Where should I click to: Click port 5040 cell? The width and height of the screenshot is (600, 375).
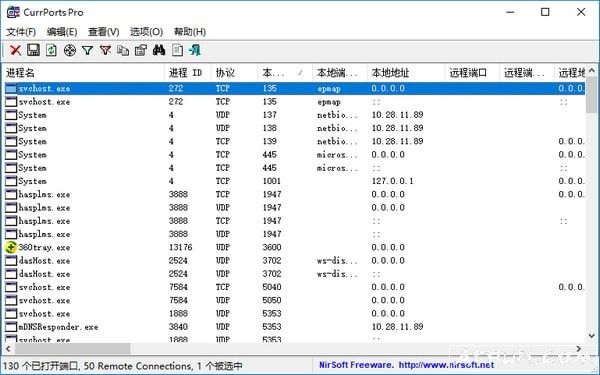point(272,287)
